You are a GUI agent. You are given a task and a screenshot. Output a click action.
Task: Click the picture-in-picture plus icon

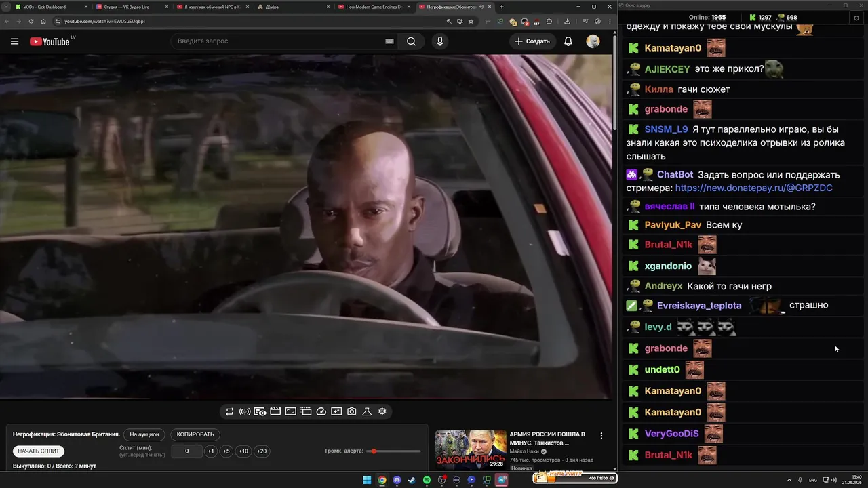tap(336, 411)
